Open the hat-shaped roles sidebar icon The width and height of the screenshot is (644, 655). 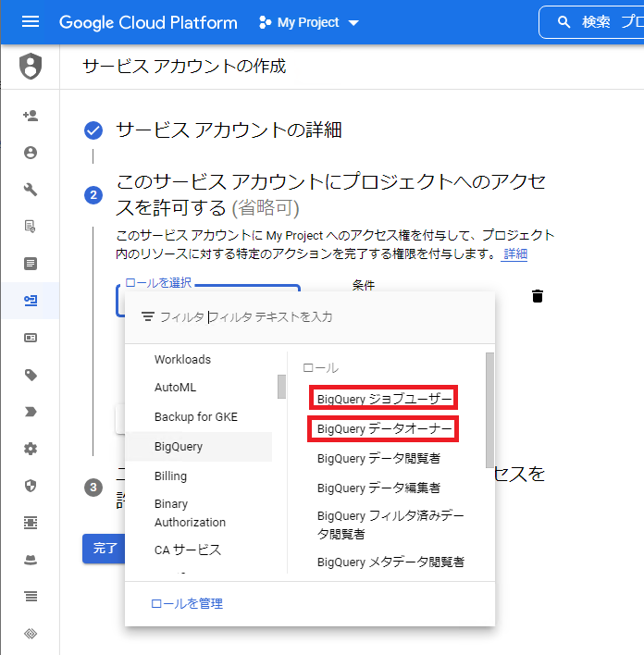click(31, 560)
